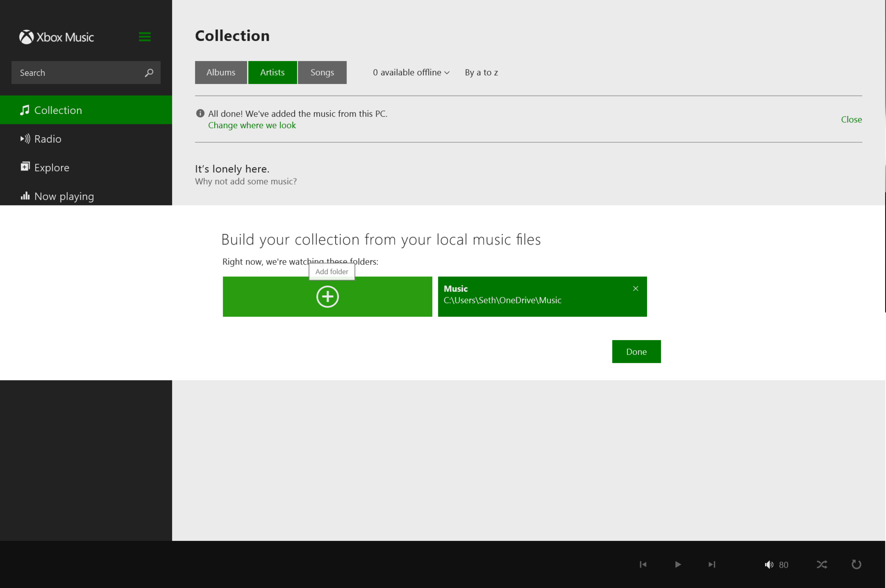Toggle shuffle mode
886x588 pixels.
(822, 564)
